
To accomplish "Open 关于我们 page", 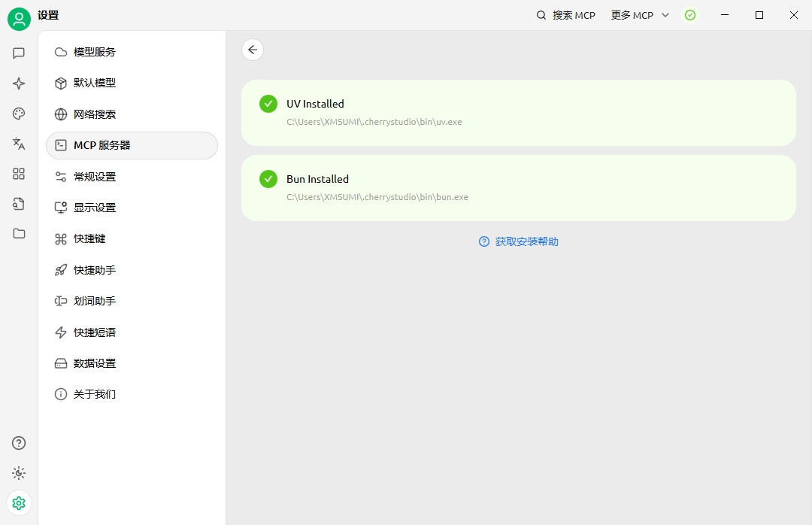I will 132,394.
